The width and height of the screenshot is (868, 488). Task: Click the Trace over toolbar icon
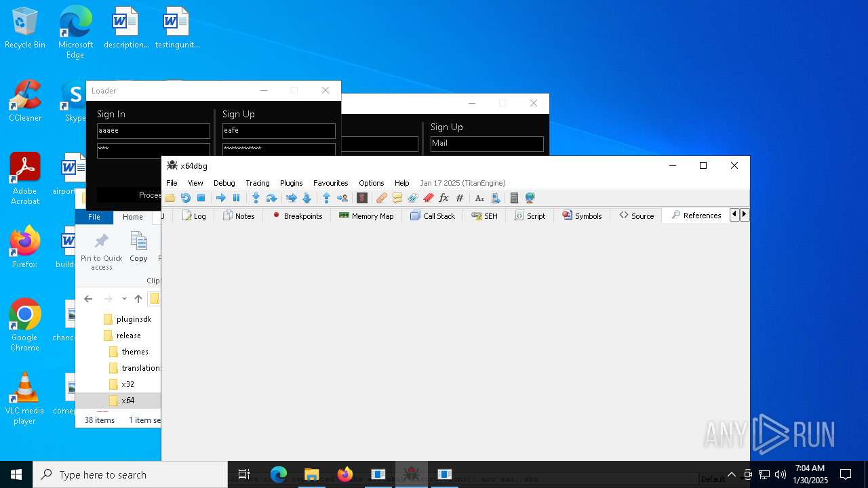tap(307, 198)
